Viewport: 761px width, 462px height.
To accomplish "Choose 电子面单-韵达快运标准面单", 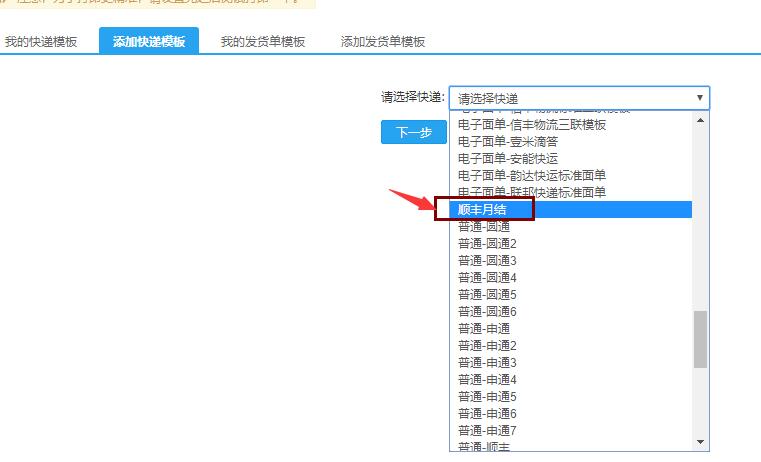I will (x=532, y=175).
